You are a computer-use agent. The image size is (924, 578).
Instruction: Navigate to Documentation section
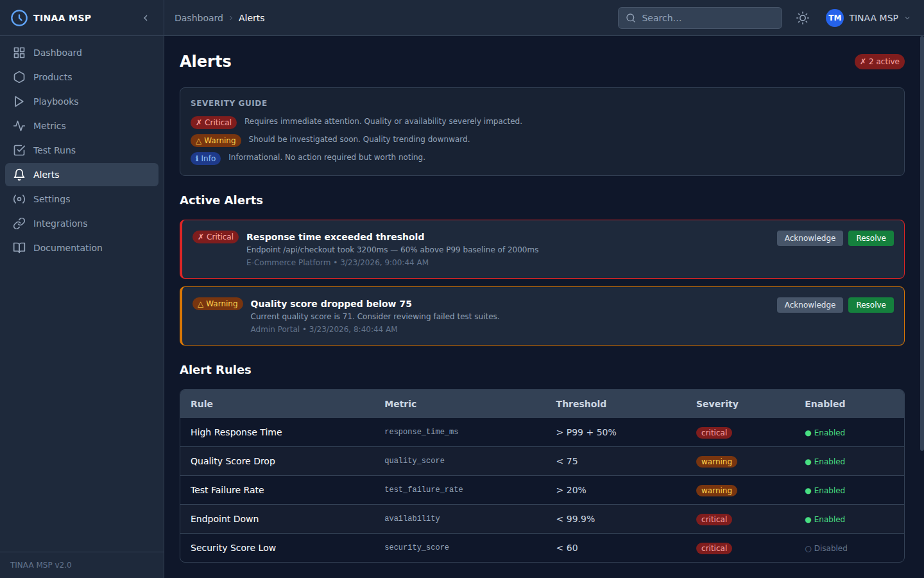81,248
